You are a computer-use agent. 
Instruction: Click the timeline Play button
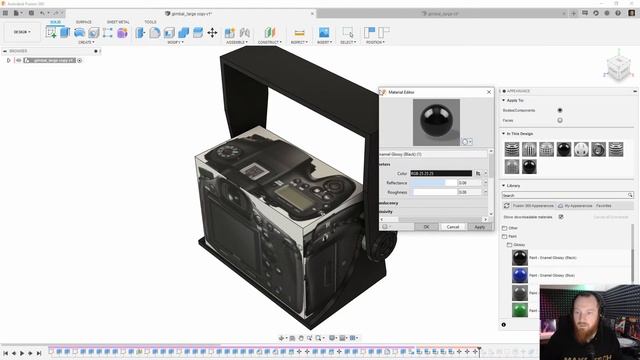coord(22,353)
